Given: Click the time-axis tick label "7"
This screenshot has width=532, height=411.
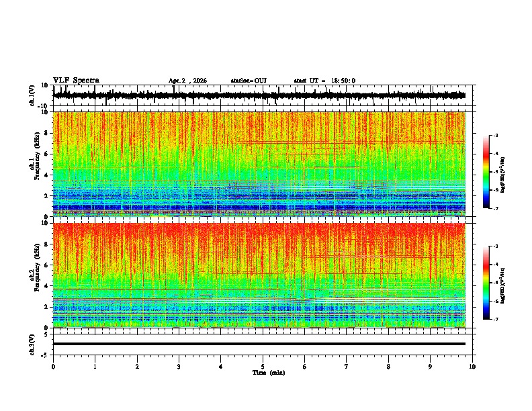Looking at the screenshot, I should coord(347,367).
